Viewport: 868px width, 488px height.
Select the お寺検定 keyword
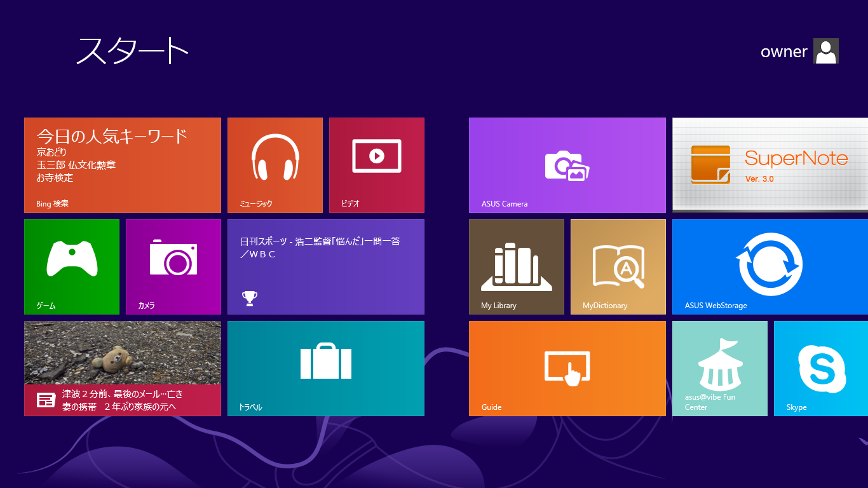tap(55, 178)
